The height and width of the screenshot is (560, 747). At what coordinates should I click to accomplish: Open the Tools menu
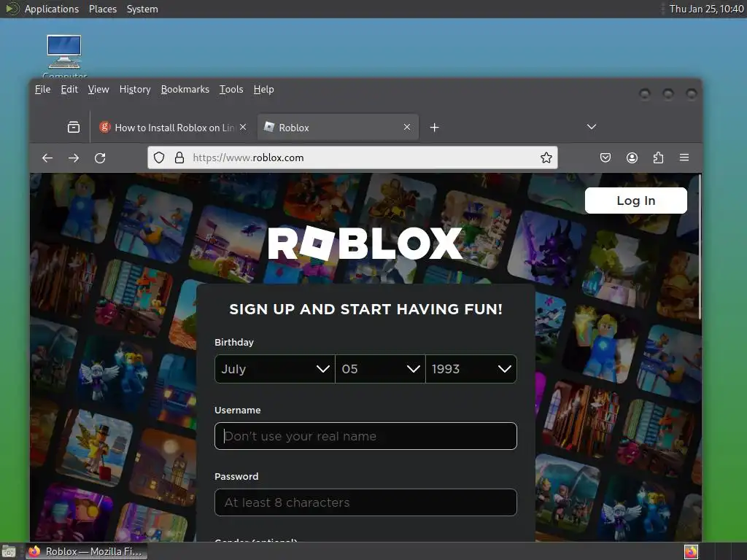(x=231, y=90)
